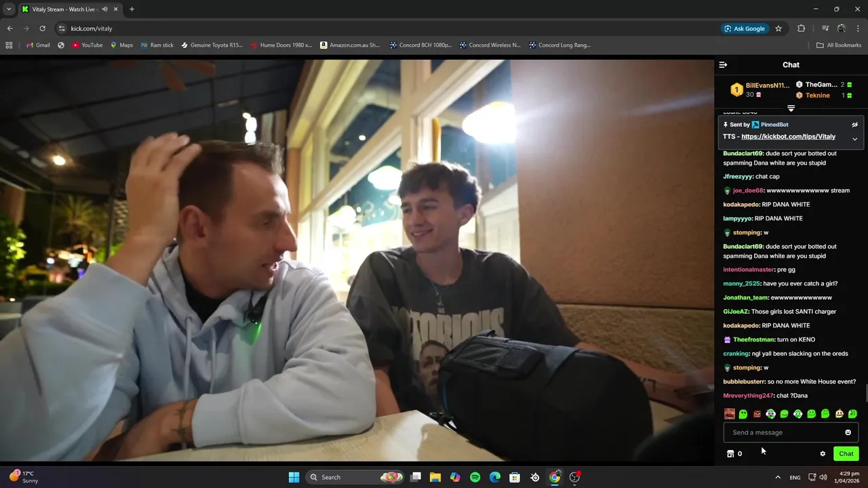Open the Chrome profile avatar
868x488 pixels.
click(x=842, y=28)
